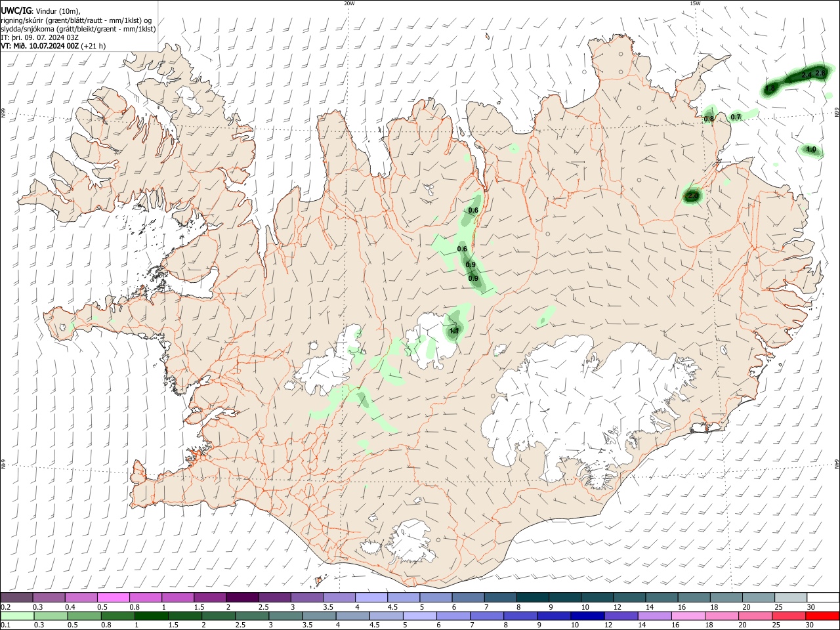840x630 pixels.
Task: Click the 2.0 precipitation cell inland
Action: point(692,196)
